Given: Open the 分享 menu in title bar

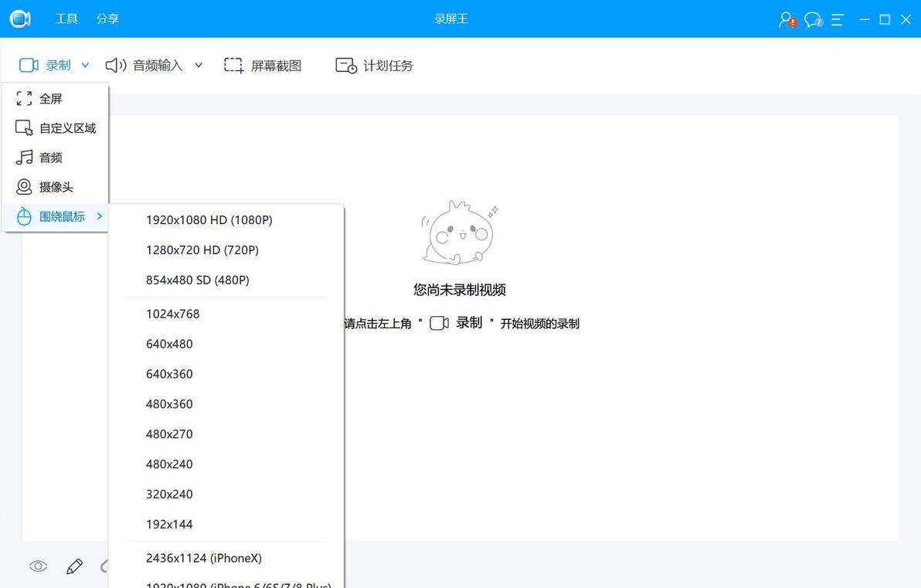Looking at the screenshot, I should click(x=107, y=19).
